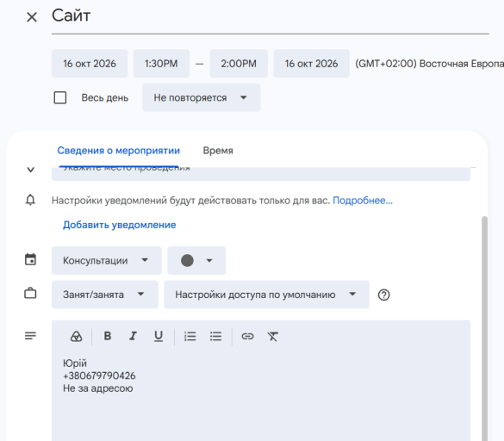Image resolution: width=504 pixels, height=441 pixels.
Task: Click the description lines icon
Action: coord(30,336)
